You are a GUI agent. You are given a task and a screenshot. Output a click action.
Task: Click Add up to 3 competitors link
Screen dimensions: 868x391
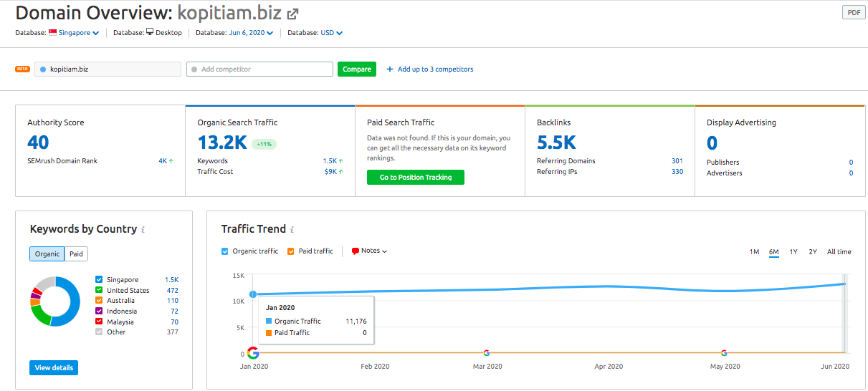(435, 69)
